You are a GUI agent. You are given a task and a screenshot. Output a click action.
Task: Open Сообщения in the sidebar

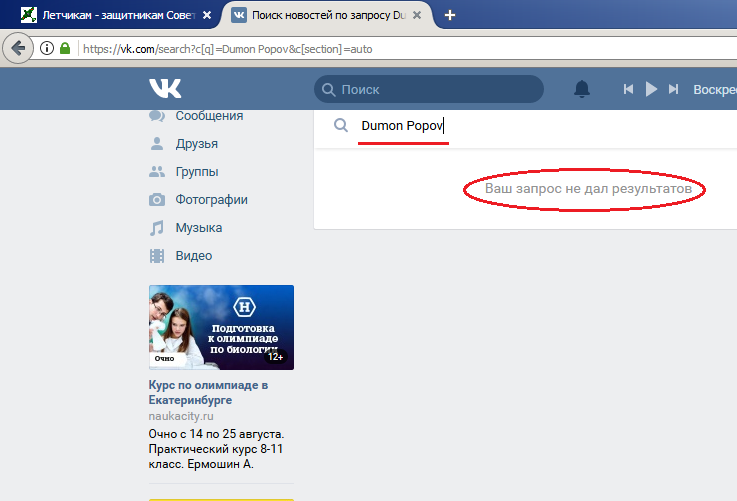coord(208,116)
